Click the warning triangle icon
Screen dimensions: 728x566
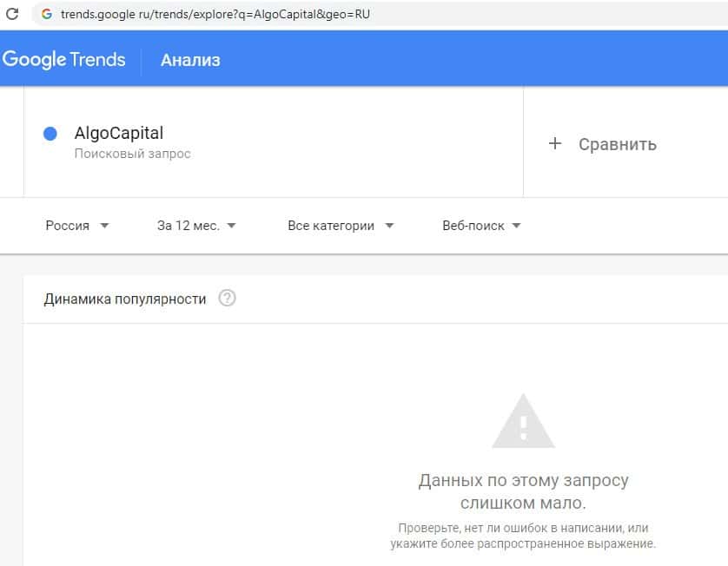pyautogui.click(x=523, y=421)
